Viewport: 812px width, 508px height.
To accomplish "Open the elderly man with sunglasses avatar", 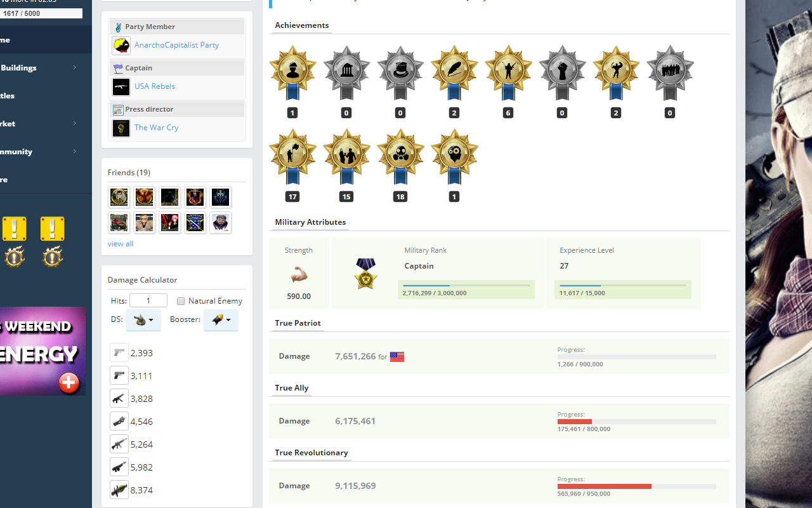I will coord(144,222).
